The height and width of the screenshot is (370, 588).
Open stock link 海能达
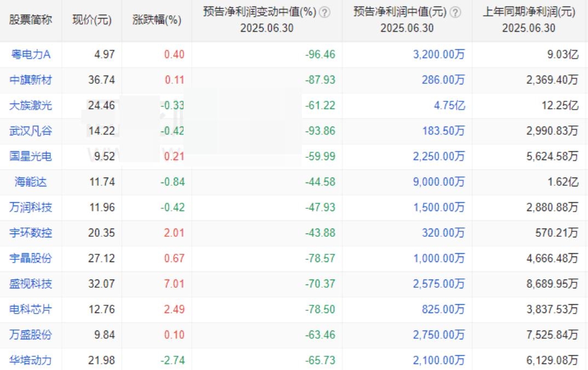tap(31, 182)
